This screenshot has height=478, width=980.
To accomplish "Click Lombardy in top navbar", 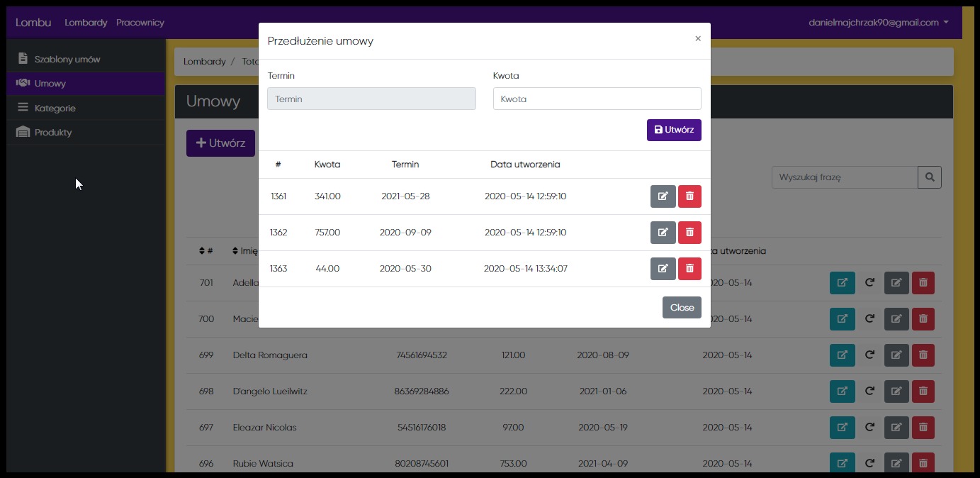I will (x=86, y=23).
